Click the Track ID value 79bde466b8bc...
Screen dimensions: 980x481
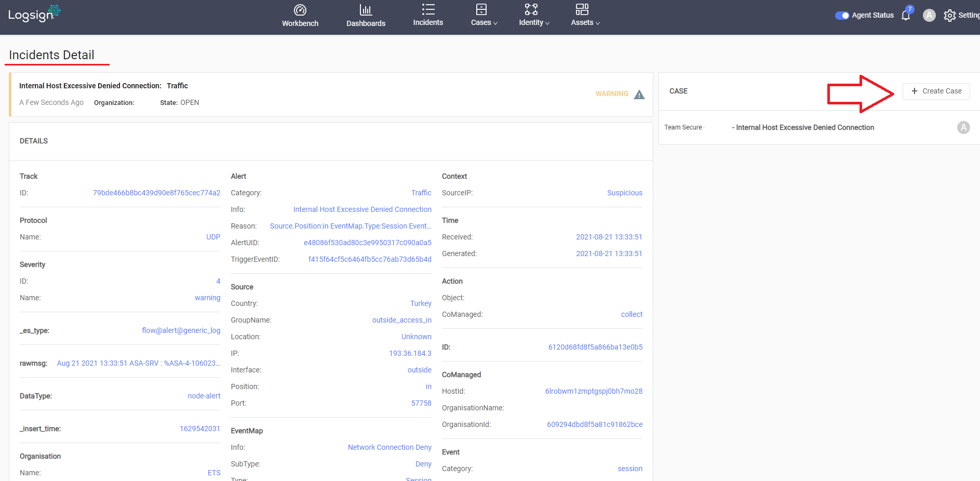pyautogui.click(x=156, y=193)
